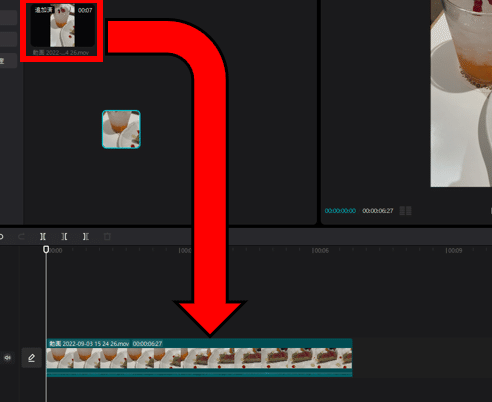The width and height of the screenshot is (492, 402).
Task: Click the grid icon beside the preview timecode
Action: pyautogui.click(x=406, y=211)
